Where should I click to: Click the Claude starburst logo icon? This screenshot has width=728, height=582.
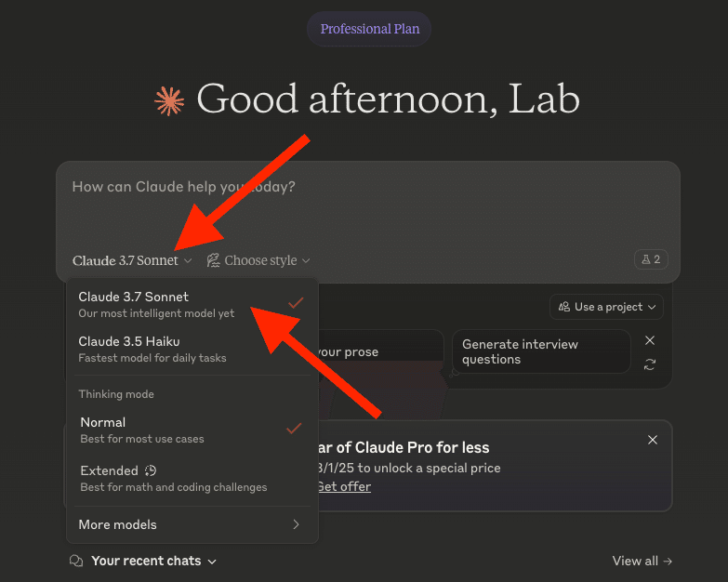point(169,101)
